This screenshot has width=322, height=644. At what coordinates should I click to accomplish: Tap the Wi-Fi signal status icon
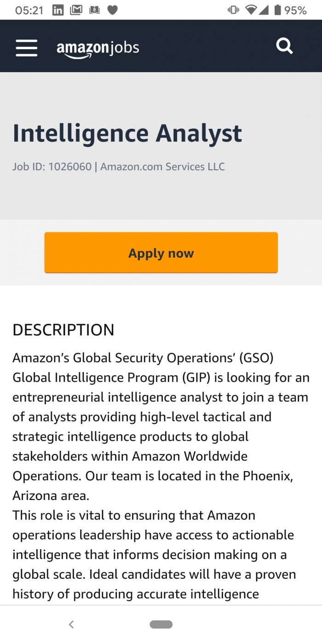[251, 10]
